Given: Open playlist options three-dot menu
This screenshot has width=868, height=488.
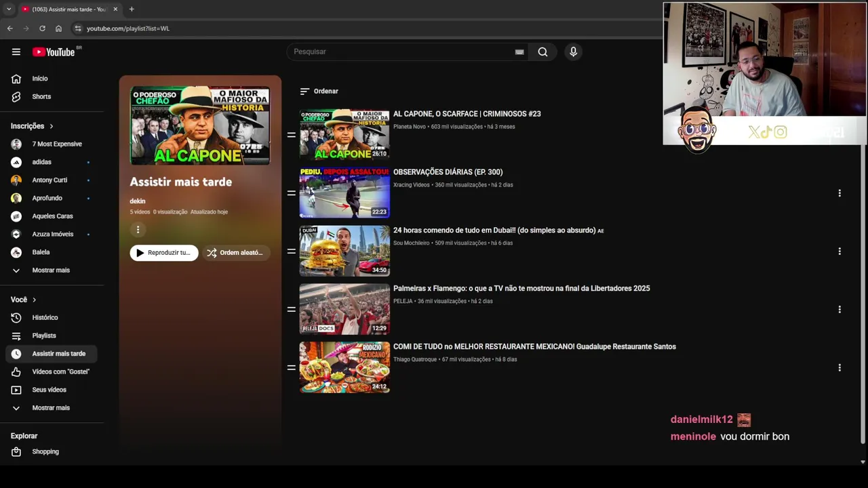Looking at the screenshot, I should click(x=138, y=230).
